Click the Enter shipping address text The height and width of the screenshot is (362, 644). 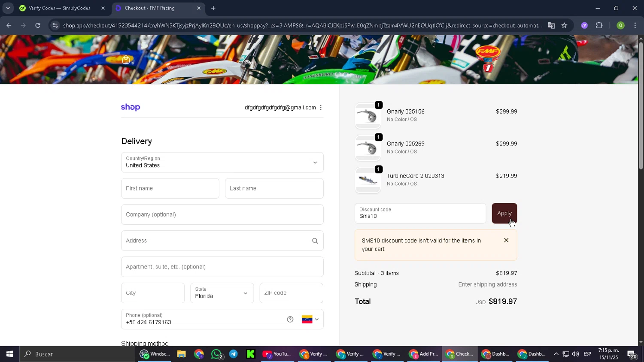pos(488,284)
